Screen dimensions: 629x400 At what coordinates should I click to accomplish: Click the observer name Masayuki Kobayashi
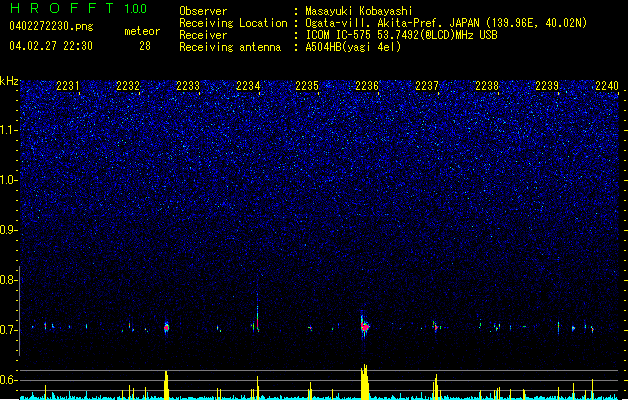click(x=359, y=11)
